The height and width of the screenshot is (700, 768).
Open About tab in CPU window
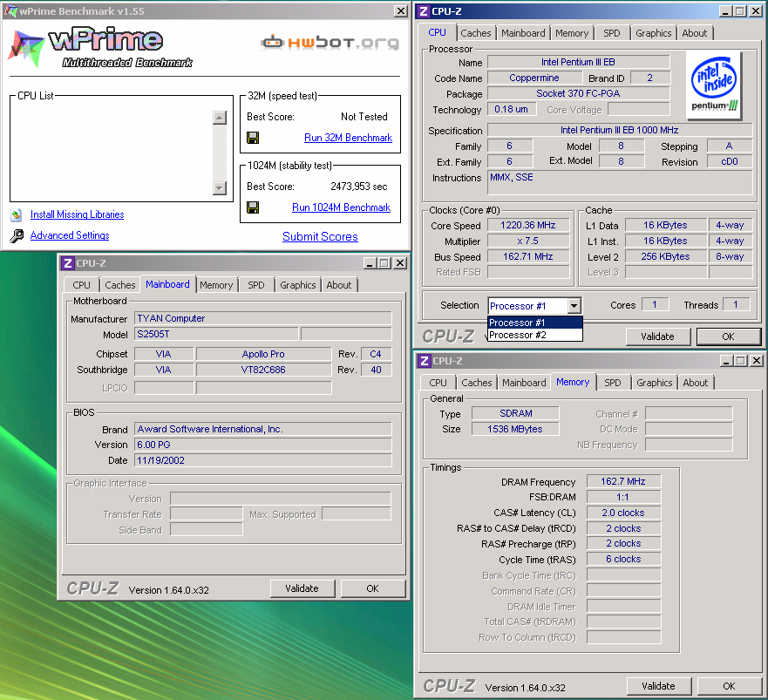click(x=695, y=33)
